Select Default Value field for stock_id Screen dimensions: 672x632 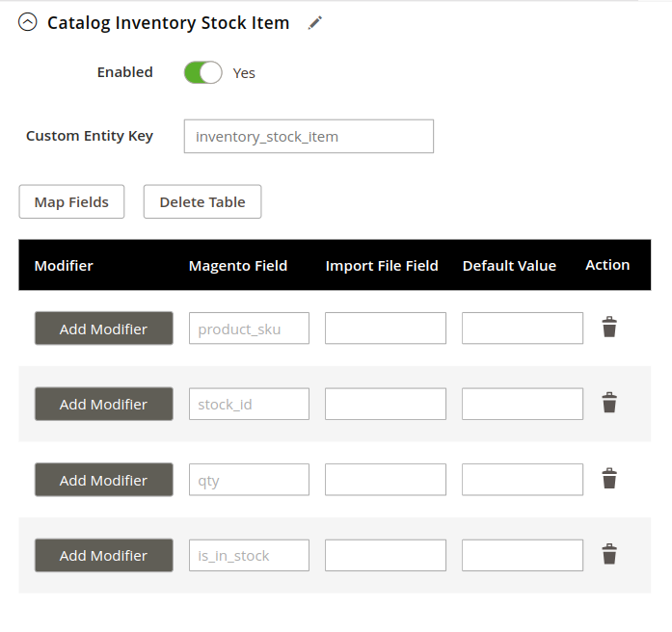(522, 404)
